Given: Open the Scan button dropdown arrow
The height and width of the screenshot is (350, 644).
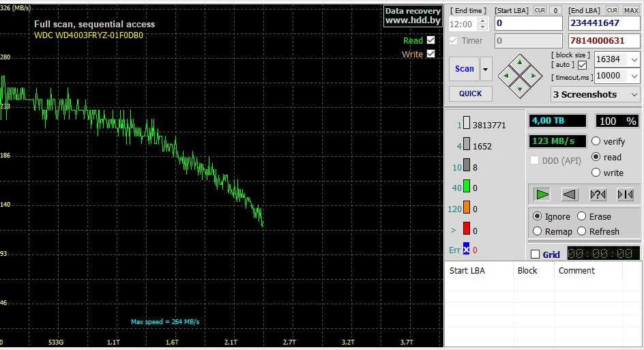Looking at the screenshot, I should tap(486, 69).
